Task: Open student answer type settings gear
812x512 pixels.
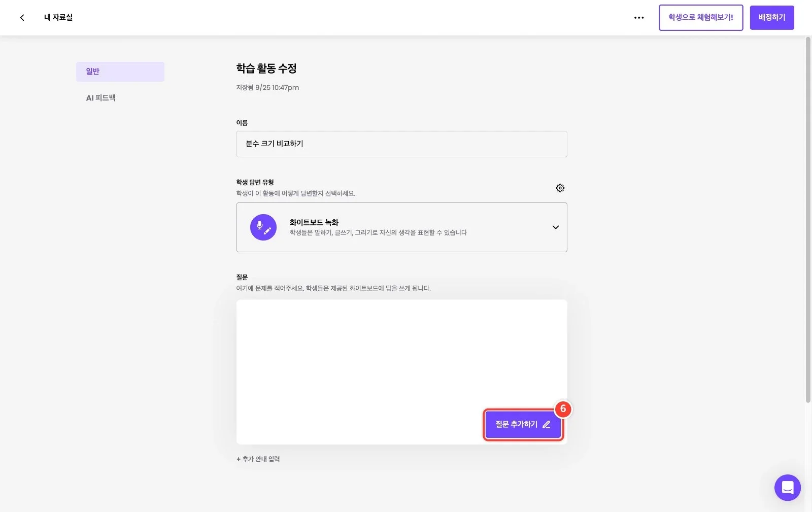Action: click(560, 188)
